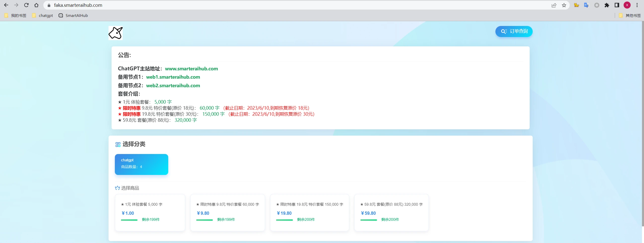Viewport: 644px width, 243px height.
Task: Open the chatgpt bookmarks folder
Action: [x=43, y=15]
